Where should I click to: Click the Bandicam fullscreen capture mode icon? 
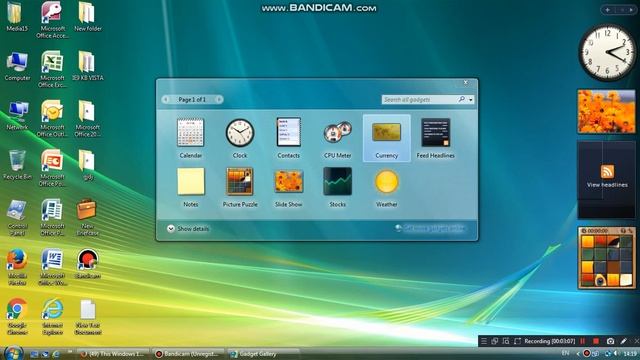click(518, 341)
